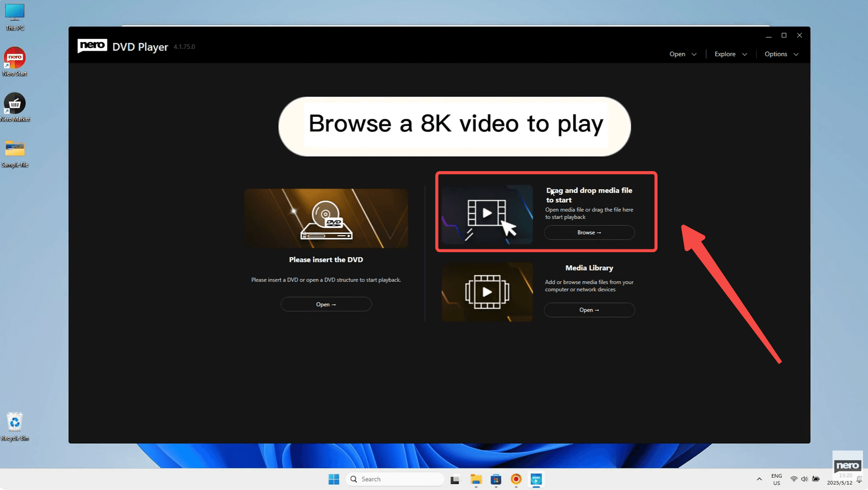Click the Open button under Please insert the DVD

(x=326, y=304)
